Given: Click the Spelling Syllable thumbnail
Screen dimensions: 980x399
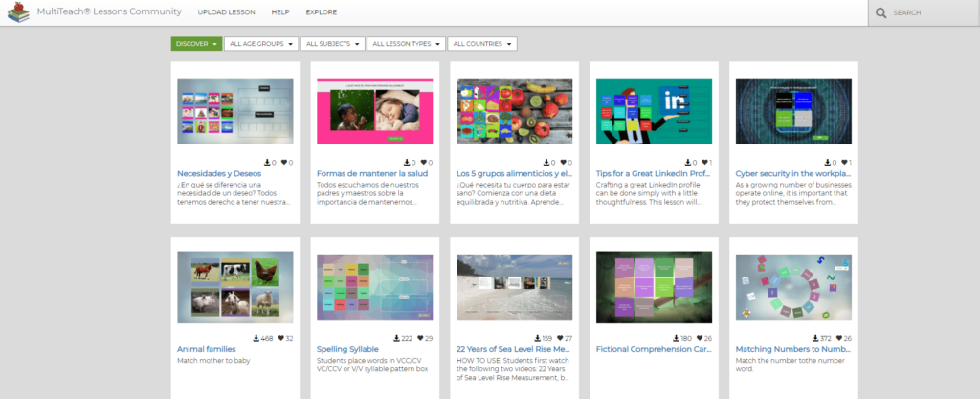Looking at the screenshot, I should tap(374, 287).
